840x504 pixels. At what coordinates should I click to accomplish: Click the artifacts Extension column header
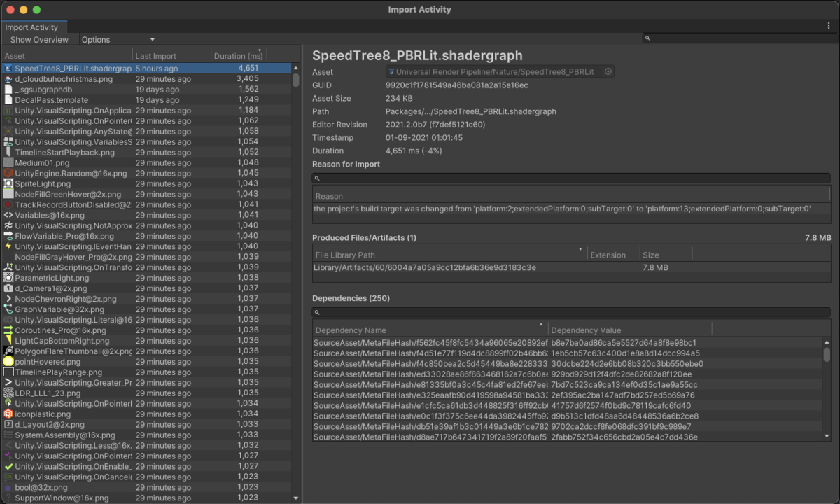click(614, 255)
